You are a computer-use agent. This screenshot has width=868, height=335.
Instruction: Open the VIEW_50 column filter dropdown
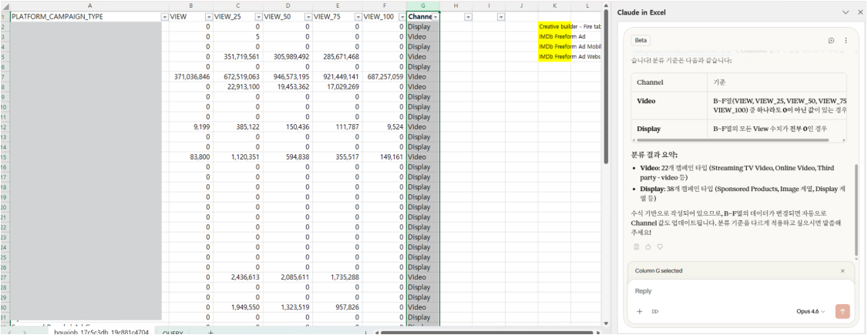click(308, 17)
